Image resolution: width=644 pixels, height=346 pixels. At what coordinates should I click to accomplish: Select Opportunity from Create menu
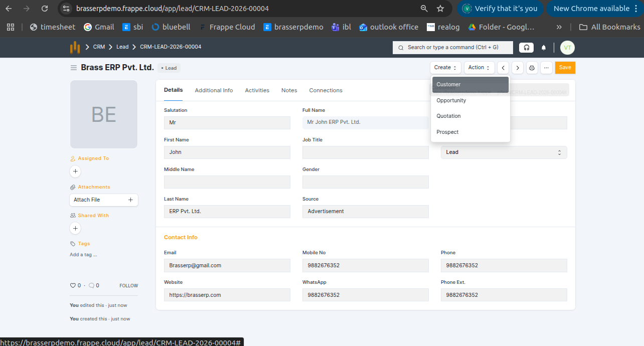click(x=451, y=100)
